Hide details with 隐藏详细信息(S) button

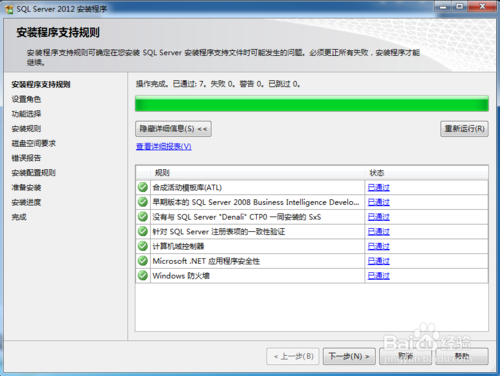coord(173,129)
